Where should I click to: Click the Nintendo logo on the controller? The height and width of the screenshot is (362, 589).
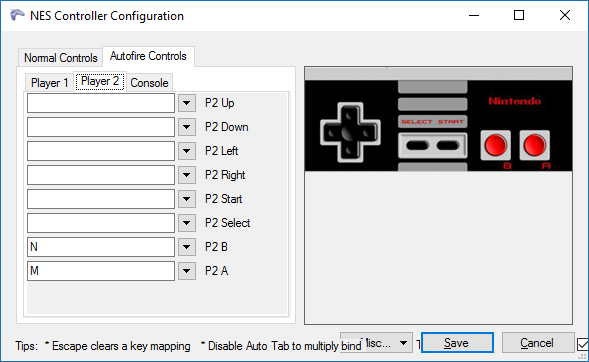[515, 101]
